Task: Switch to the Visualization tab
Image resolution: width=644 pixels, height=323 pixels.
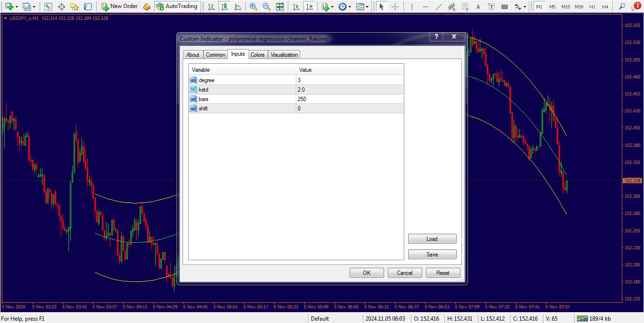Action: 284,55
